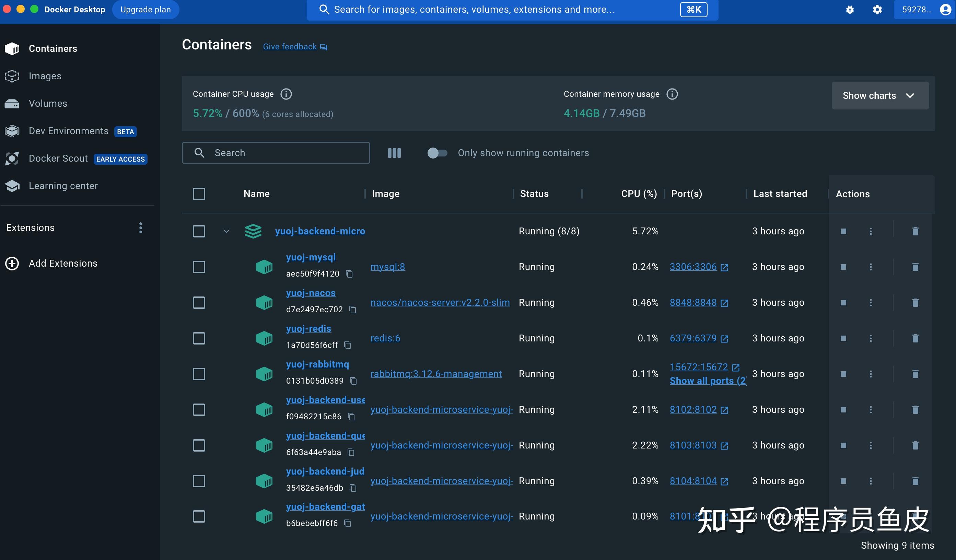The width and height of the screenshot is (956, 560).
Task: Delete the yuoj-mysql container
Action: click(x=915, y=267)
